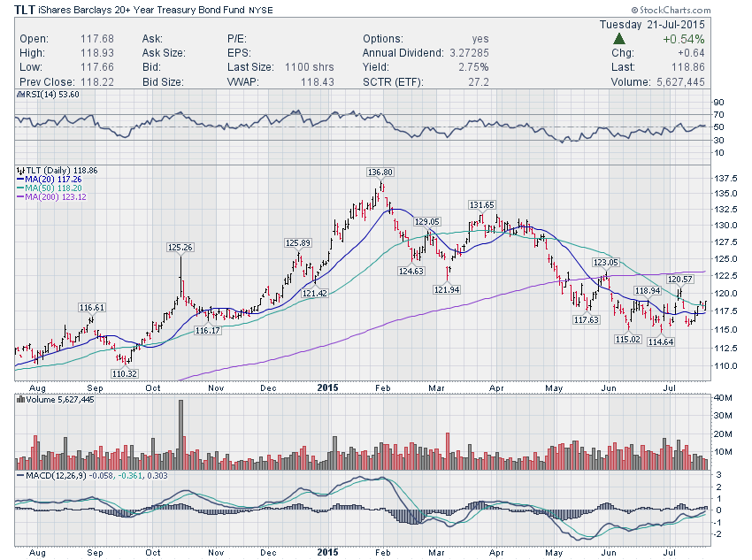Click the 123.05 price label
752x560 pixels.
click(x=606, y=262)
